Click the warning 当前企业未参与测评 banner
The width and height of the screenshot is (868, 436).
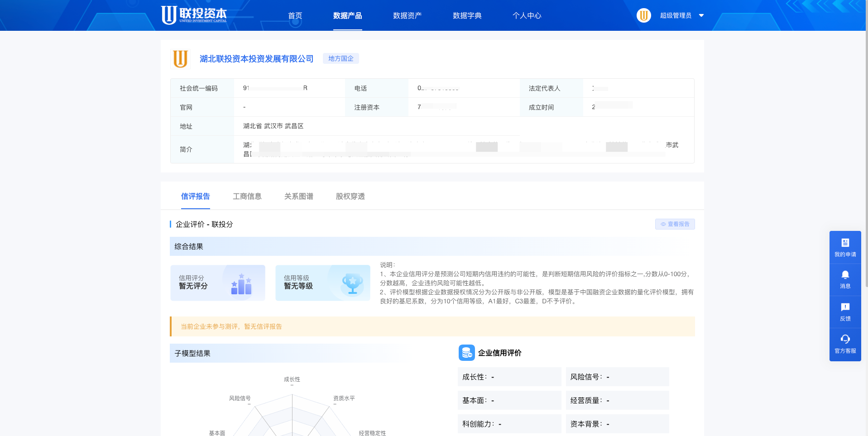pos(432,326)
